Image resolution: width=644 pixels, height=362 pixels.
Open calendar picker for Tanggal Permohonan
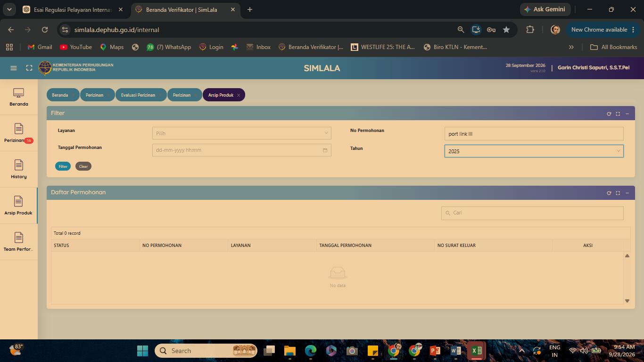pos(325,150)
